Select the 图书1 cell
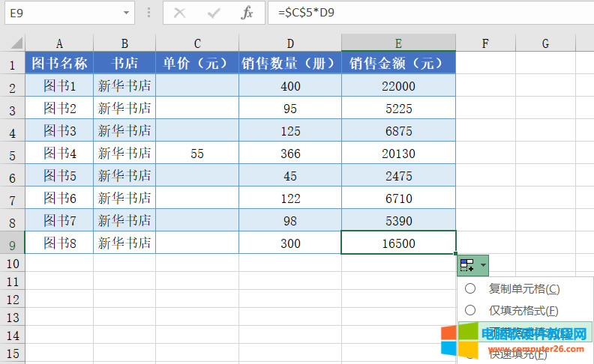The image size is (594, 364). point(59,86)
